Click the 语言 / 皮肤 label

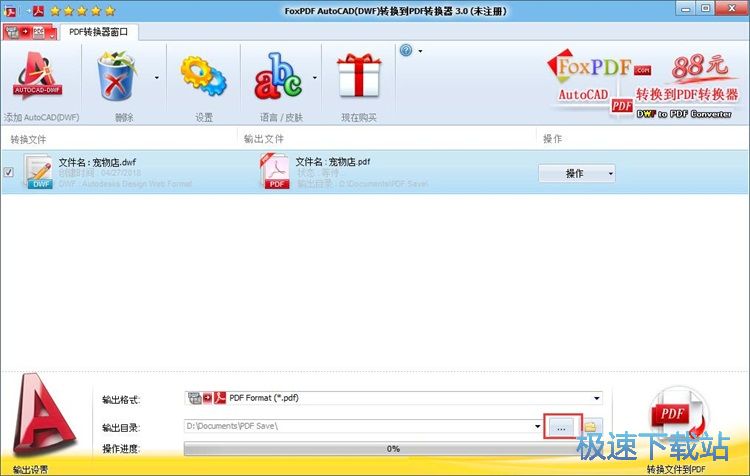point(281,117)
